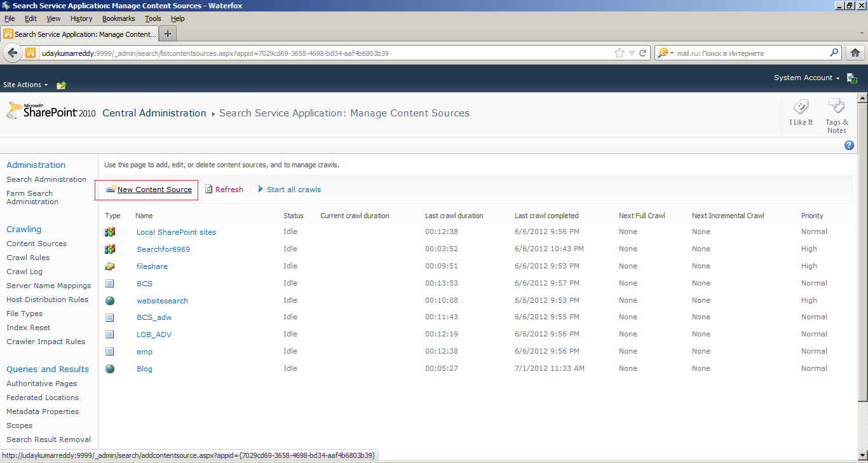This screenshot has width=868, height=463.
Task: Click the Blog globe type icon
Action: pyautogui.click(x=110, y=368)
